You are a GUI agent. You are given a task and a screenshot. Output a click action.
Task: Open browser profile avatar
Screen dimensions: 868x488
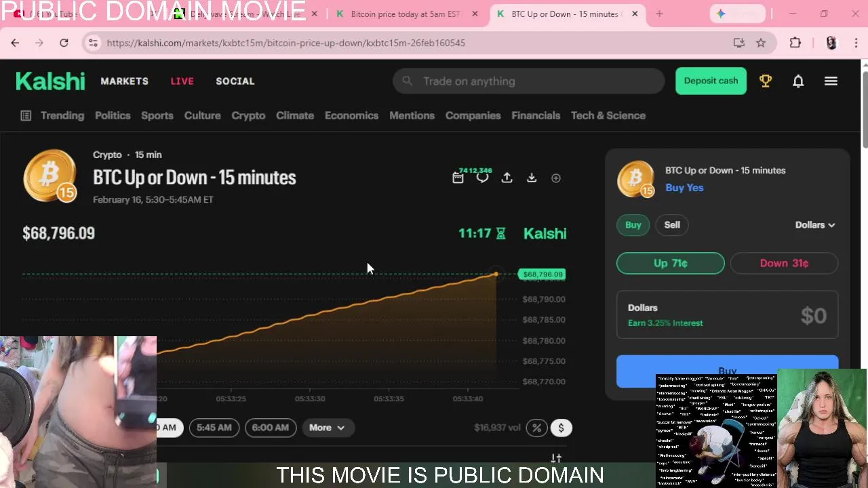(x=831, y=43)
